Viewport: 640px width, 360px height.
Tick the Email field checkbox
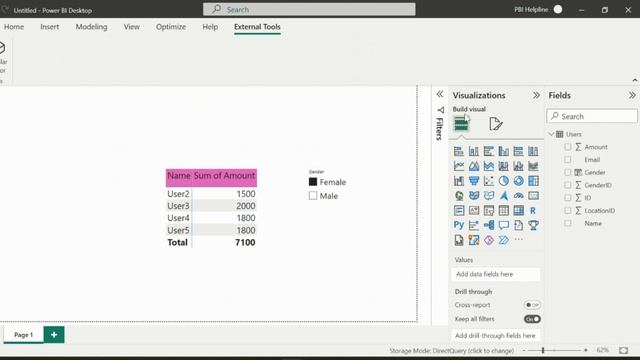click(x=568, y=160)
